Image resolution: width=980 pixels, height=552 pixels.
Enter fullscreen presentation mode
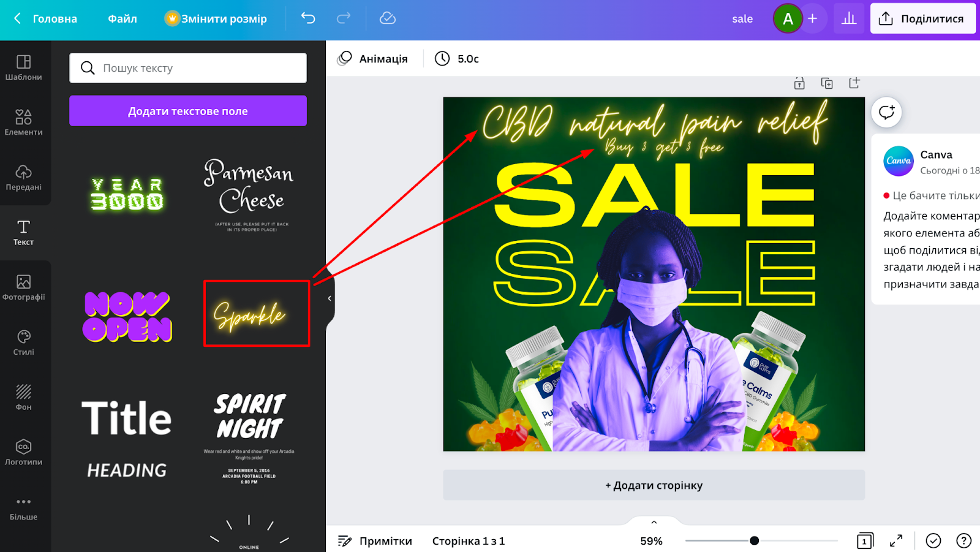click(x=896, y=540)
